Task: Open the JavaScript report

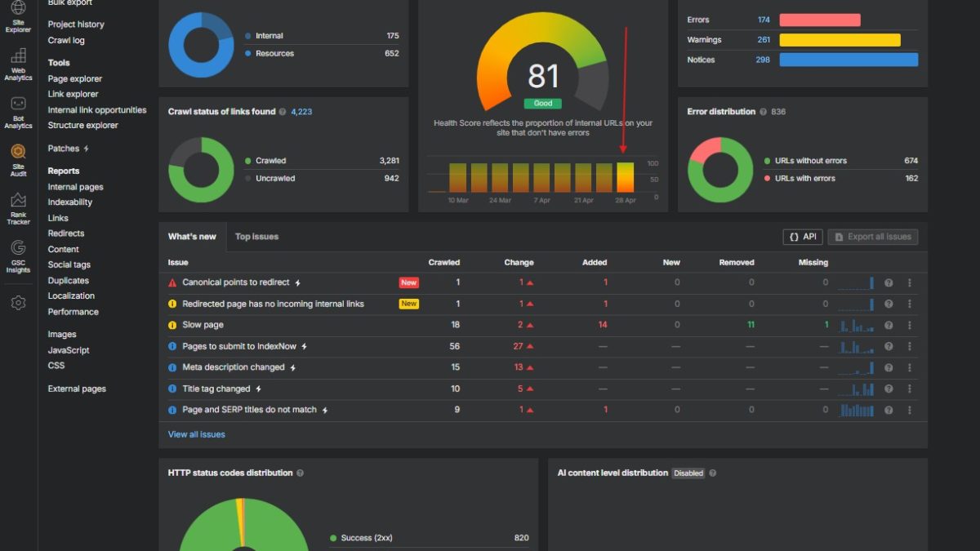Action: [69, 350]
